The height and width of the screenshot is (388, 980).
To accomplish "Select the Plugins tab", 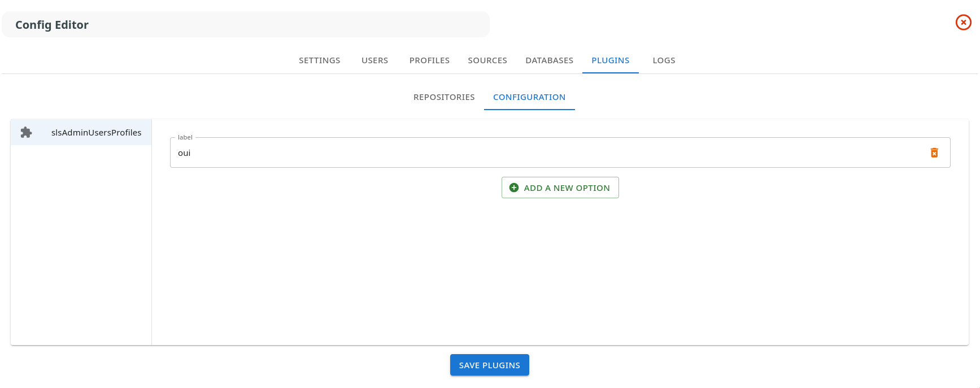I will coord(611,60).
